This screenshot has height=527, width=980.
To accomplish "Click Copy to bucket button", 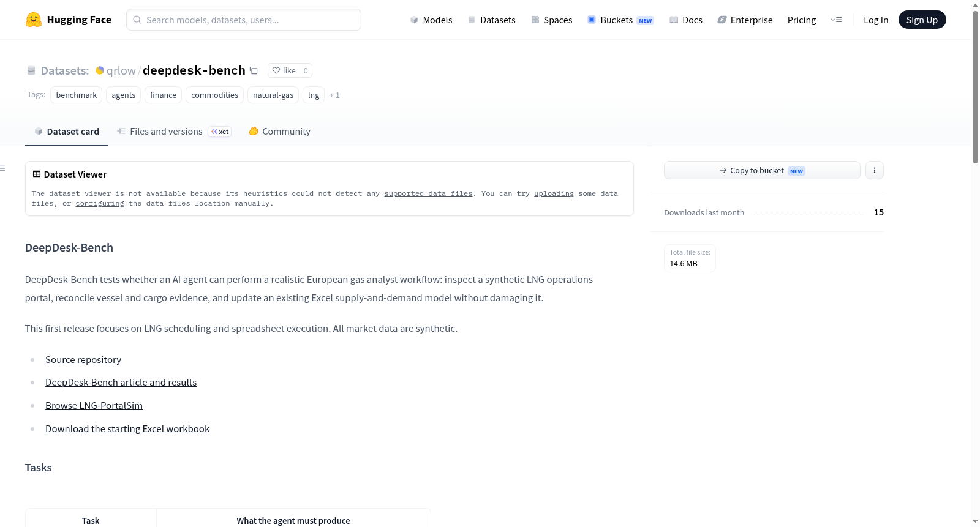I will click(x=762, y=170).
